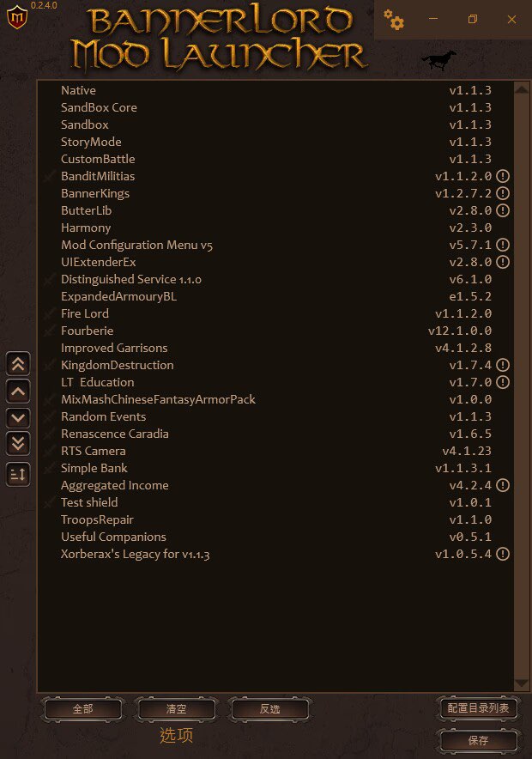Toggle the RTS Camera checkmark

(x=49, y=451)
